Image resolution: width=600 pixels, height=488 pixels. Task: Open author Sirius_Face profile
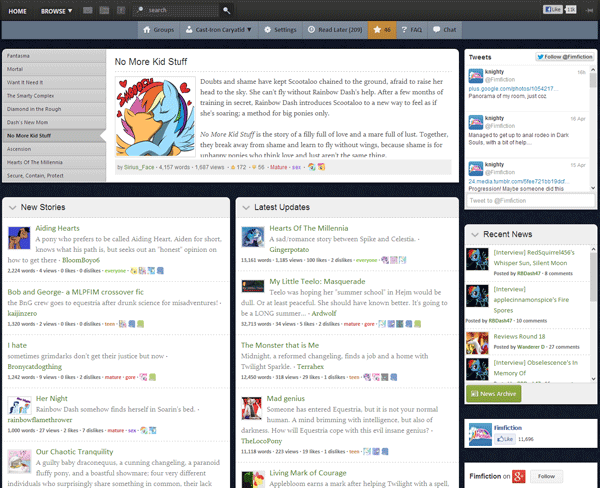click(x=139, y=167)
